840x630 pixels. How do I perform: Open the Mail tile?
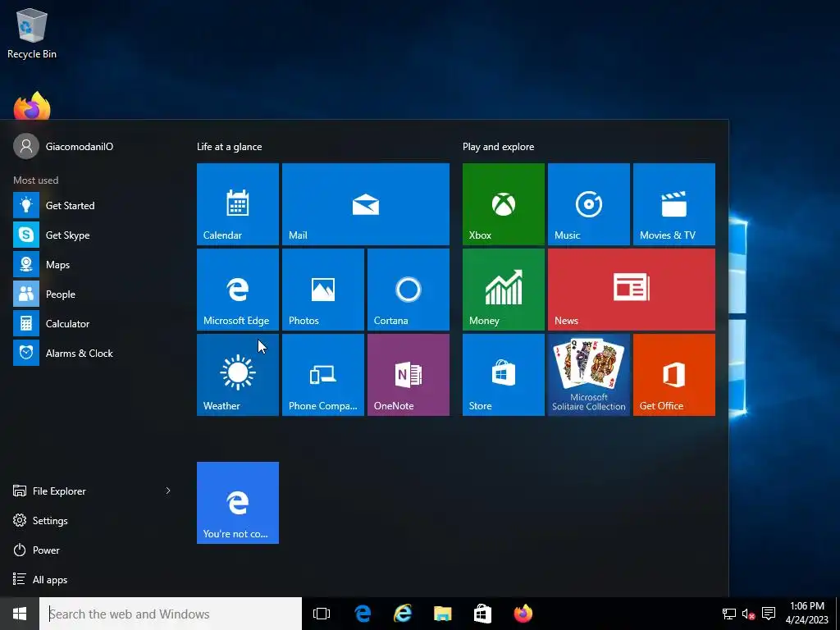pyautogui.click(x=366, y=204)
